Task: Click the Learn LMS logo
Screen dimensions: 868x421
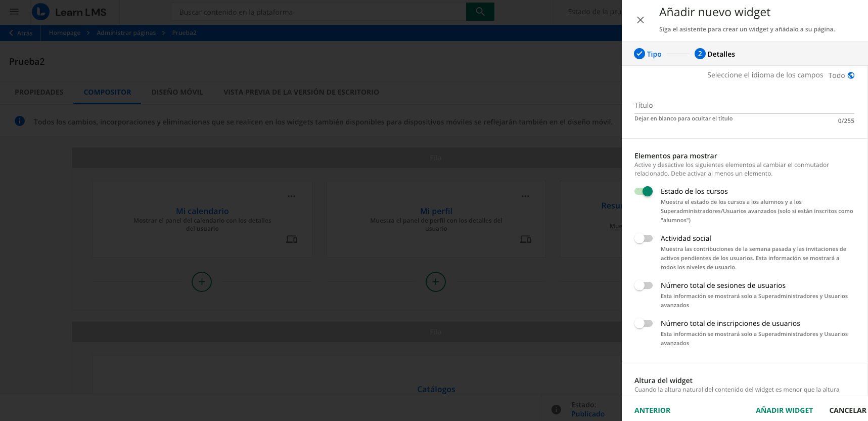Action: tap(69, 12)
